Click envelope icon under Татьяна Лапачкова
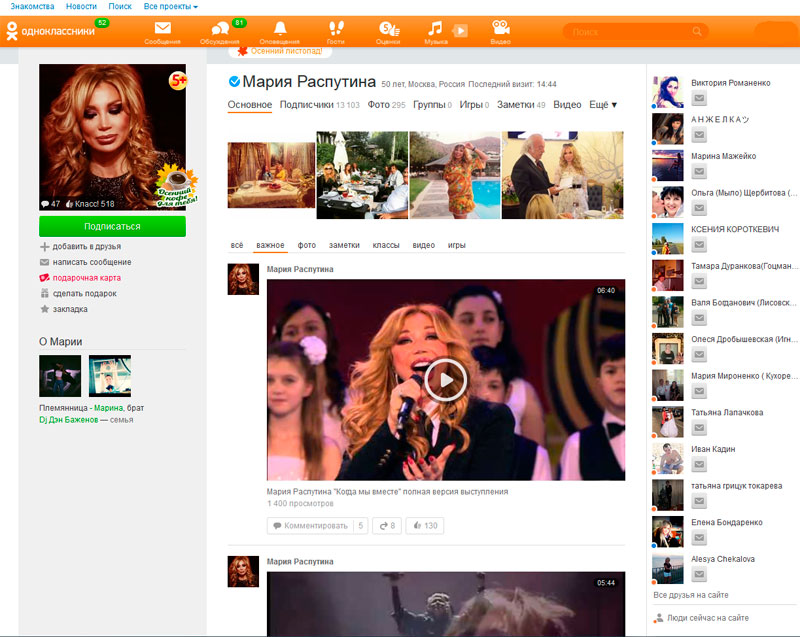This screenshot has width=800, height=637. tap(699, 428)
